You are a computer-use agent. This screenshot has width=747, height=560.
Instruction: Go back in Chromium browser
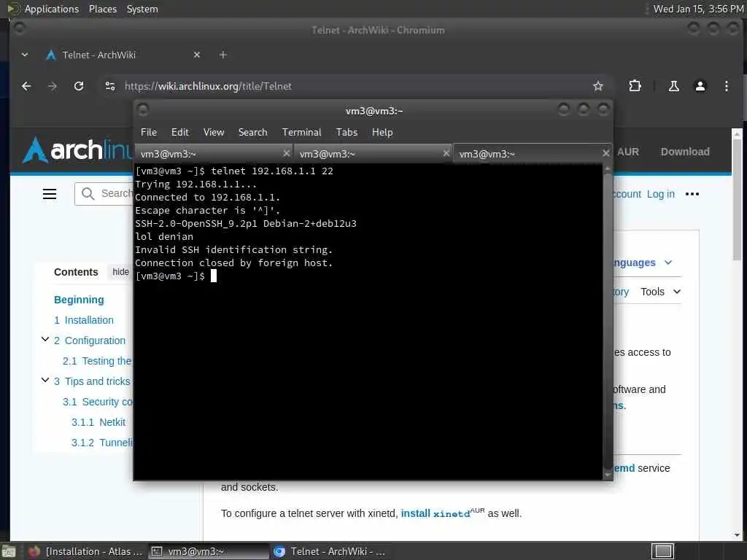coord(27,86)
